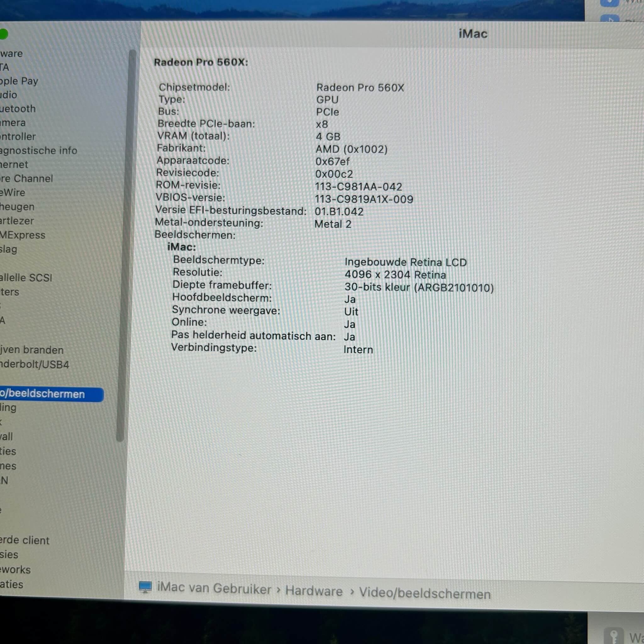Screen dimensions: 644x644
Task: Select the 'Schijven branden' sidebar entry
Action: click(32, 350)
